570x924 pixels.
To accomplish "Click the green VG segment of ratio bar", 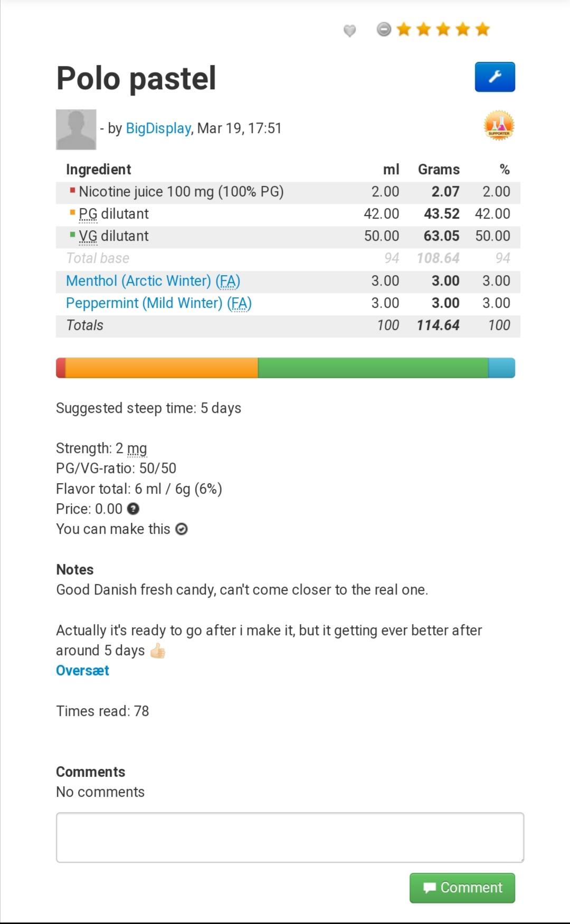I will point(373,368).
